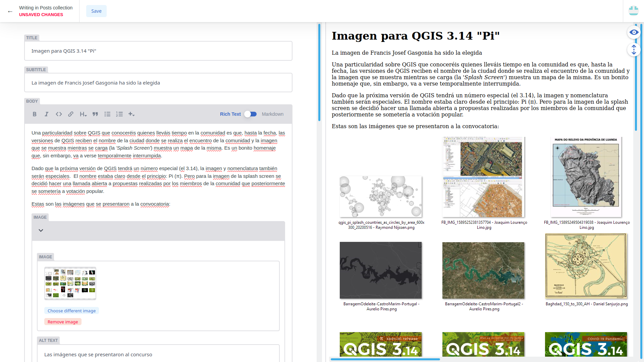
Task: Click the Luanda relief map image
Action: click(586, 177)
